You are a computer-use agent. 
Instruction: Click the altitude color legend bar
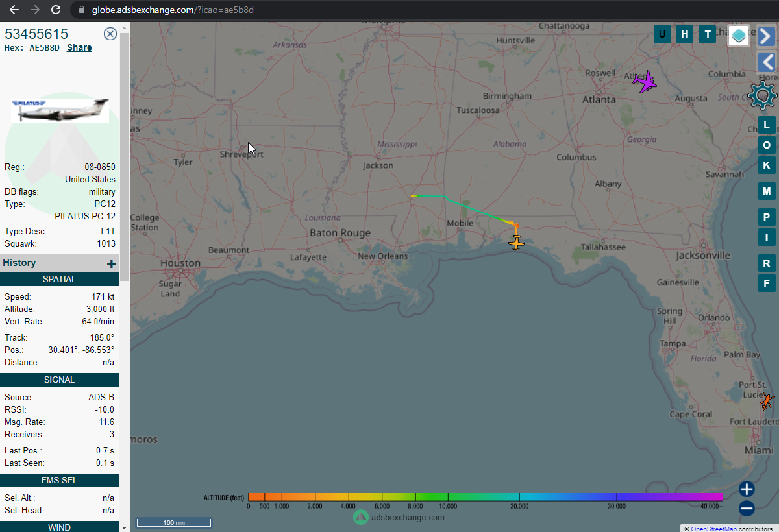tap(486, 496)
